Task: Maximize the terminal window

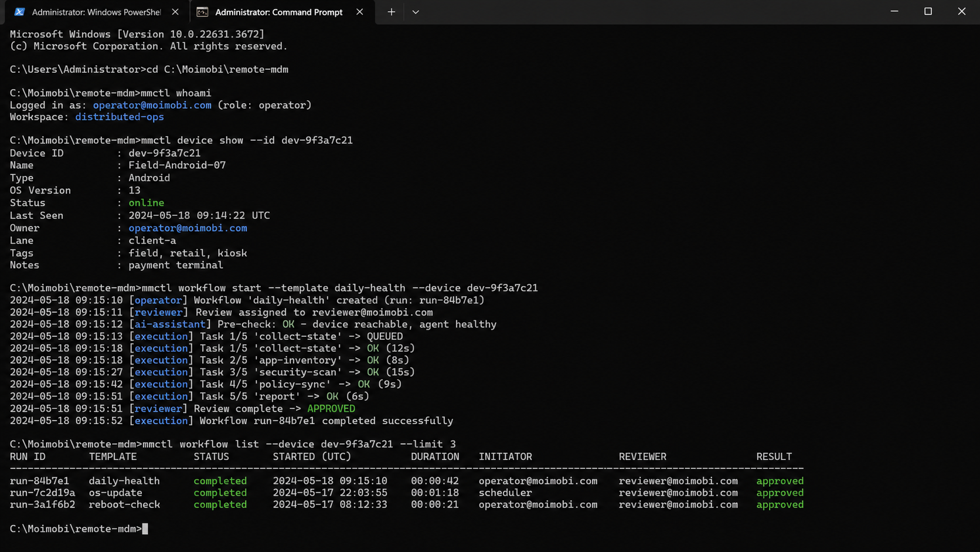Action: click(x=928, y=12)
